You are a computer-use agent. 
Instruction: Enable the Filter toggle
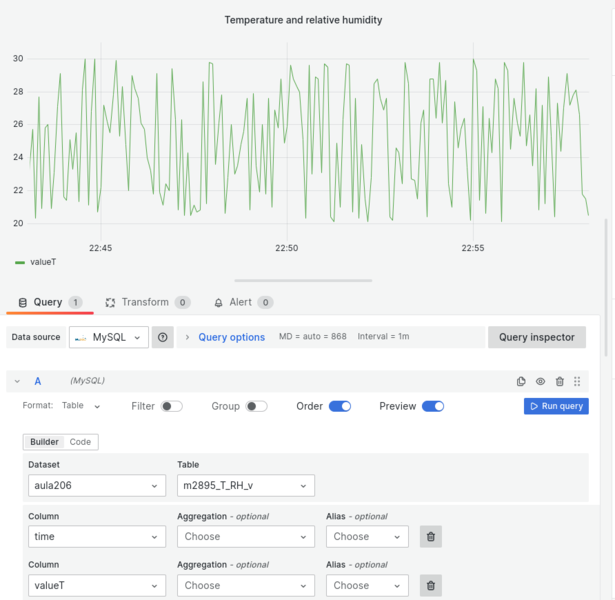click(x=172, y=406)
